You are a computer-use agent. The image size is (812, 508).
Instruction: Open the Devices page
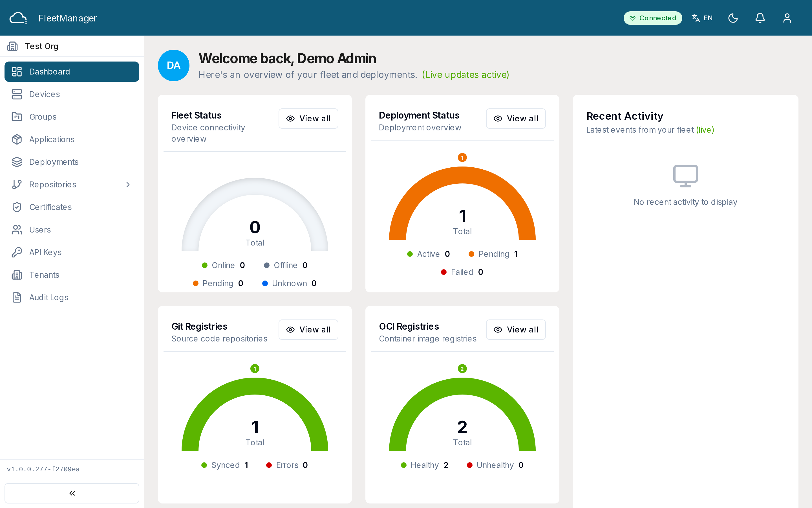click(72, 95)
